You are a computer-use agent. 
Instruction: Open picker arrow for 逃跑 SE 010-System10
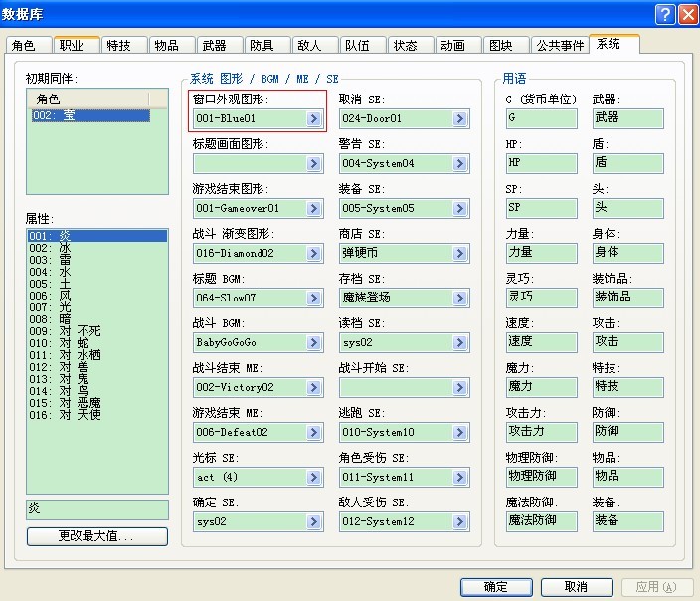click(x=459, y=432)
